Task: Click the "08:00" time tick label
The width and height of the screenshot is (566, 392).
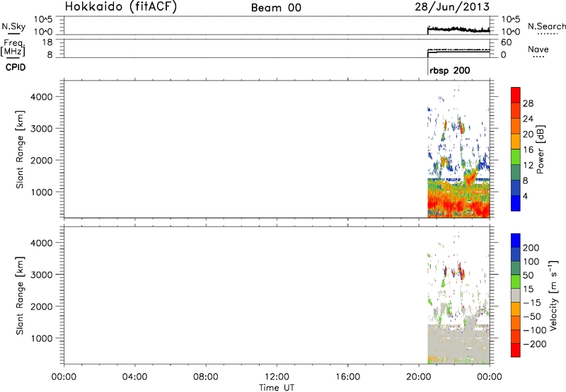Action: (206, 377)
